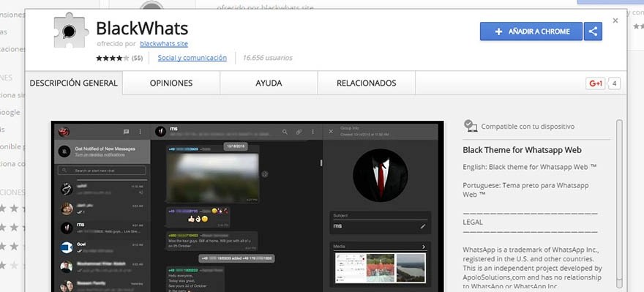The width and height of the screenshot is (644, 292).
Task: Open Social y comunicación category link
Action: pyautogui.click(x=192, y=58)
